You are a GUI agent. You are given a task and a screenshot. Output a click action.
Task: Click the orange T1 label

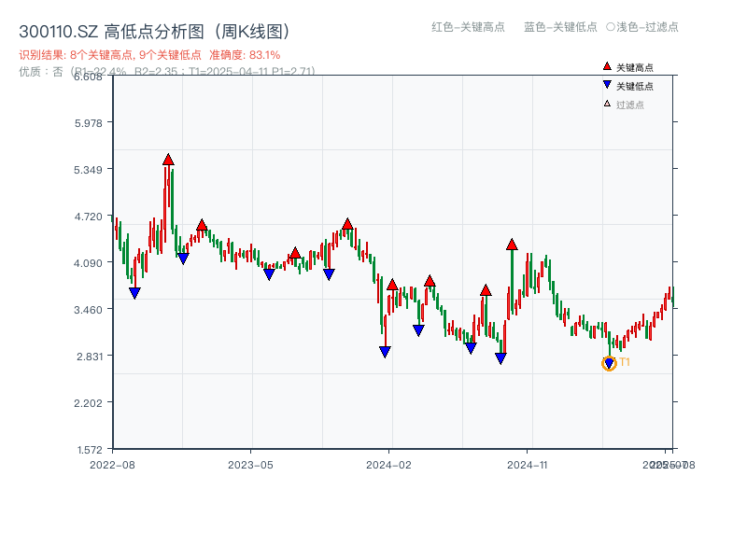coord(625,362)
